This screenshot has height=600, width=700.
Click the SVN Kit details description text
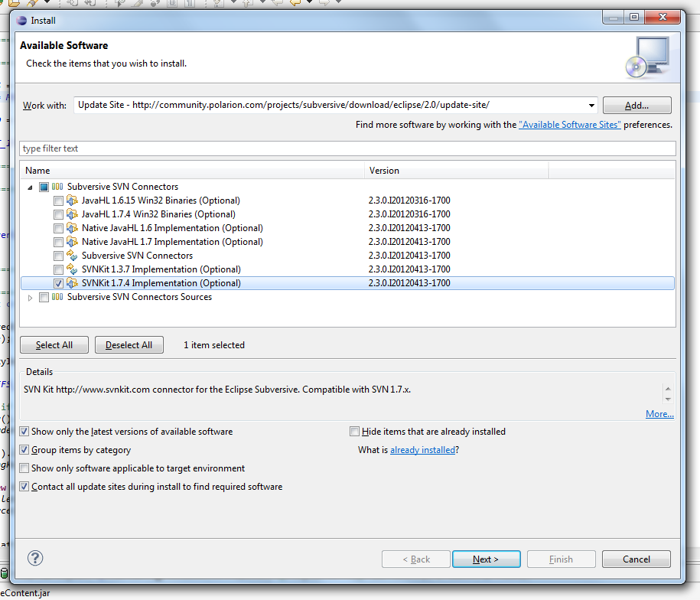click(217, 390)
